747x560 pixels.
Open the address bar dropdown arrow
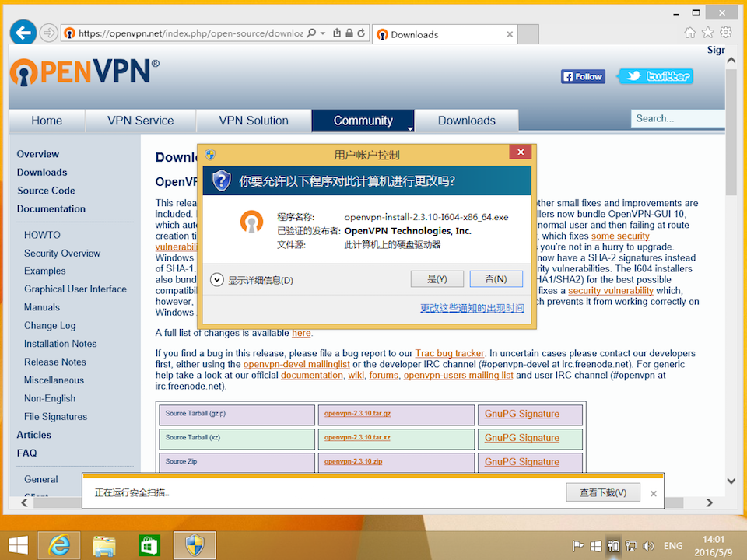click(323, 33)
